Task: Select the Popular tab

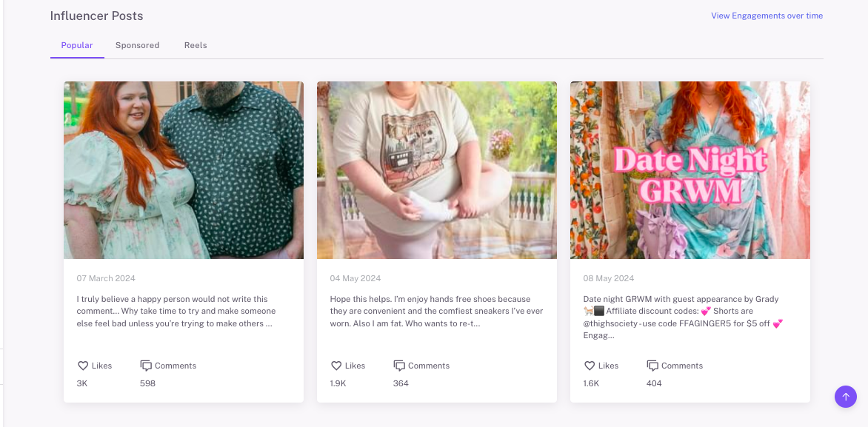Action: pos(77,45)
